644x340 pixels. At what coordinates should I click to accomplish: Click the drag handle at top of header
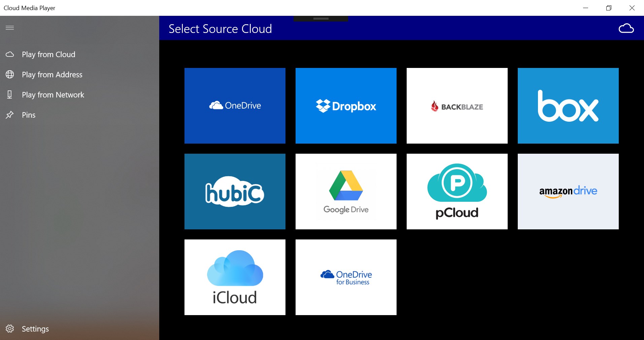point(321,18)
